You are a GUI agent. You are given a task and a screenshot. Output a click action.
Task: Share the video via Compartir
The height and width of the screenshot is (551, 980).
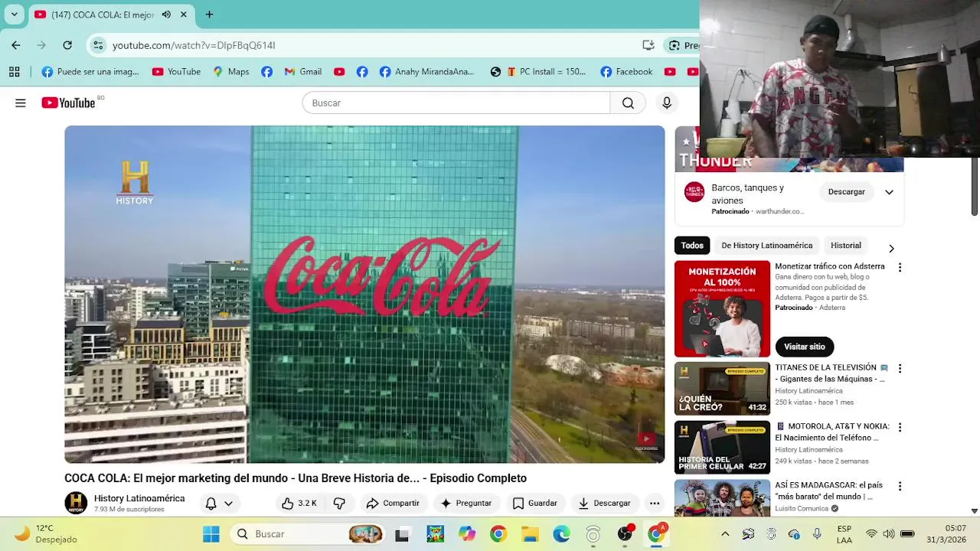coord(393,503)
